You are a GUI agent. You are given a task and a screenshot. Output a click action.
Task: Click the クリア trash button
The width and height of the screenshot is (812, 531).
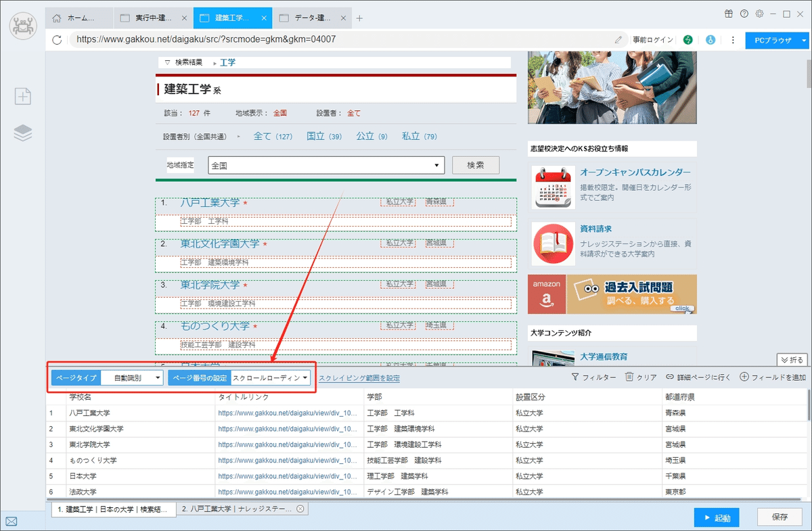coord(641,377)
